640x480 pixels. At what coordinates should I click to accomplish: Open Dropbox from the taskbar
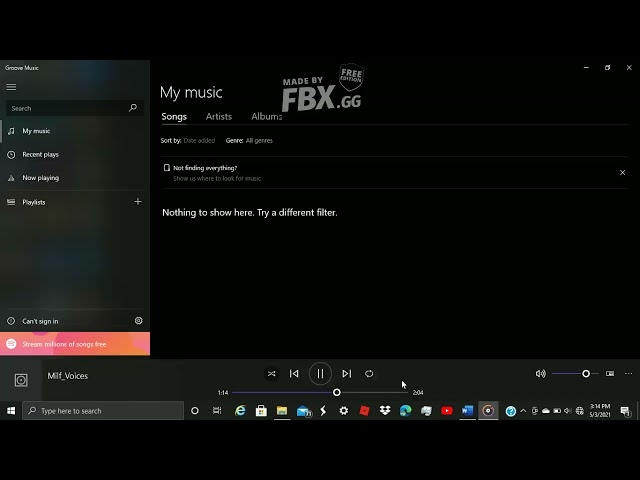coord(385,411)
